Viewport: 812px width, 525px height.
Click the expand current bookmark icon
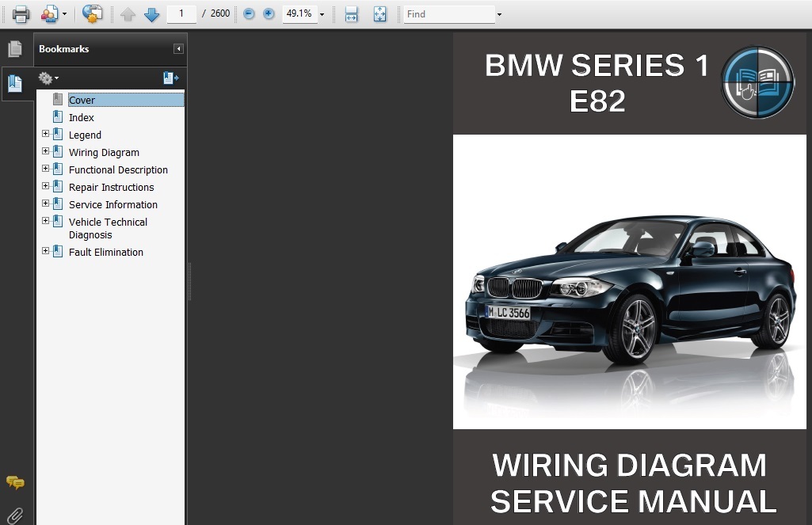(171, 78)
